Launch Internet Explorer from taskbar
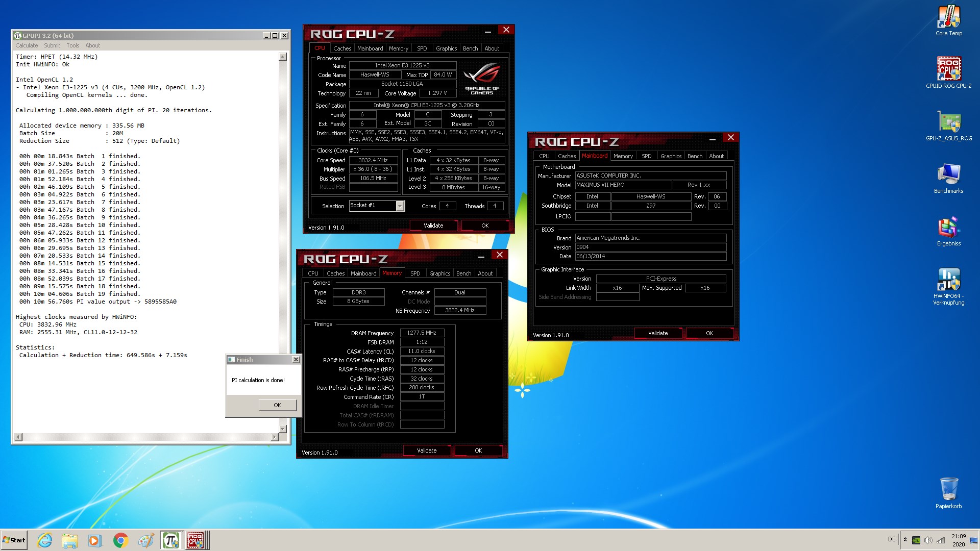Image resolution: width=980 pixels, height=551 pixels. (x=45, y=540)
